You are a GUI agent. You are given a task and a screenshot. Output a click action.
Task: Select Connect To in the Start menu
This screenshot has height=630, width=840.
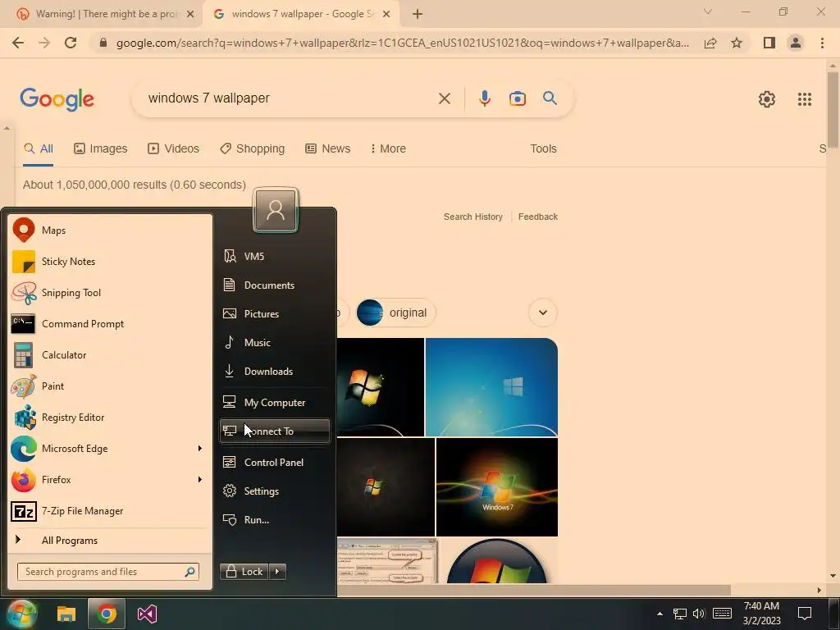274,431
